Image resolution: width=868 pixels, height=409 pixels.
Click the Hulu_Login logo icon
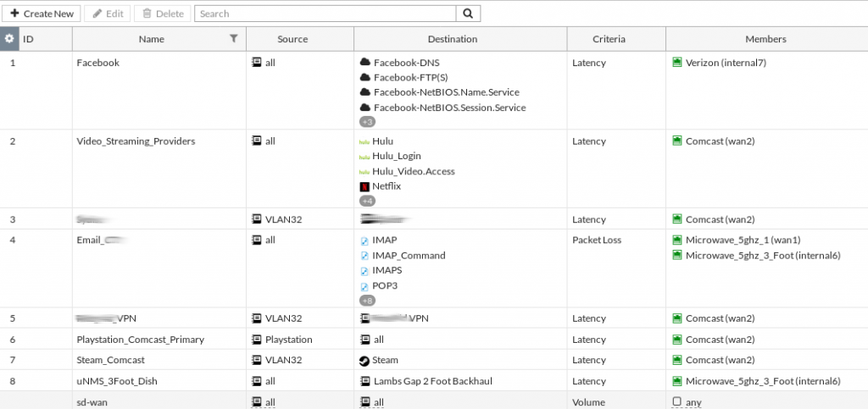[x=364, y=157]
